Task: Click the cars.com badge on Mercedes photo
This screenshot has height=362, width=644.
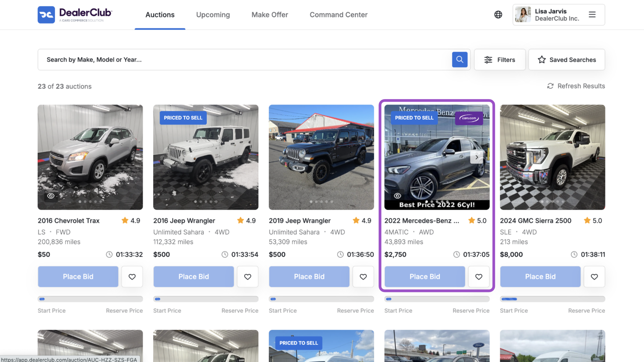Action: coord(469,118)
